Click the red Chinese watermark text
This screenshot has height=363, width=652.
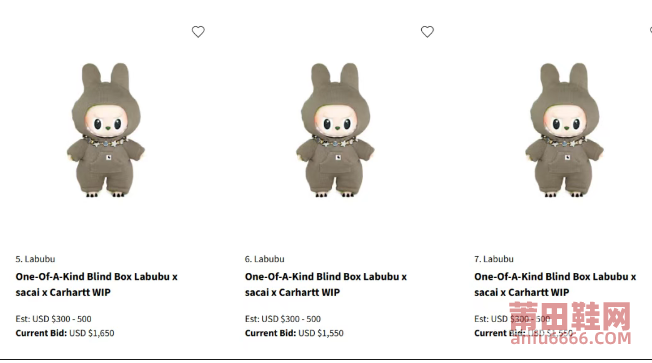[570, 316]
